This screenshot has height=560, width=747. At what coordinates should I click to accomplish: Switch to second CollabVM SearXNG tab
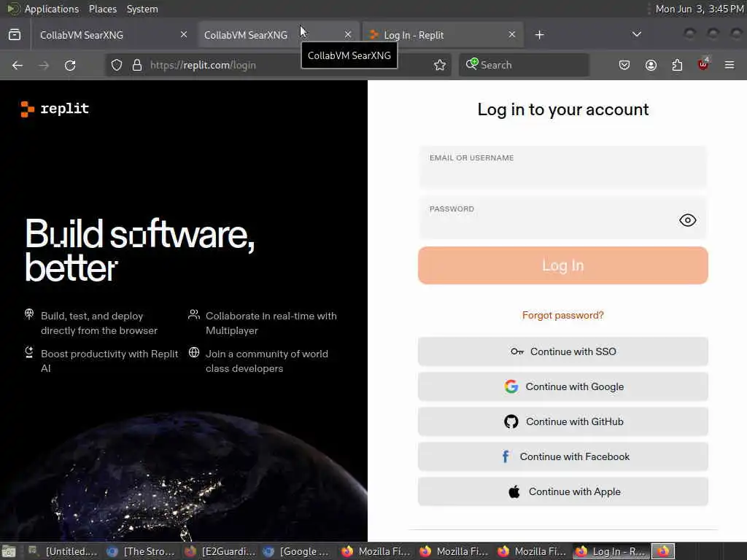point(277,35)
